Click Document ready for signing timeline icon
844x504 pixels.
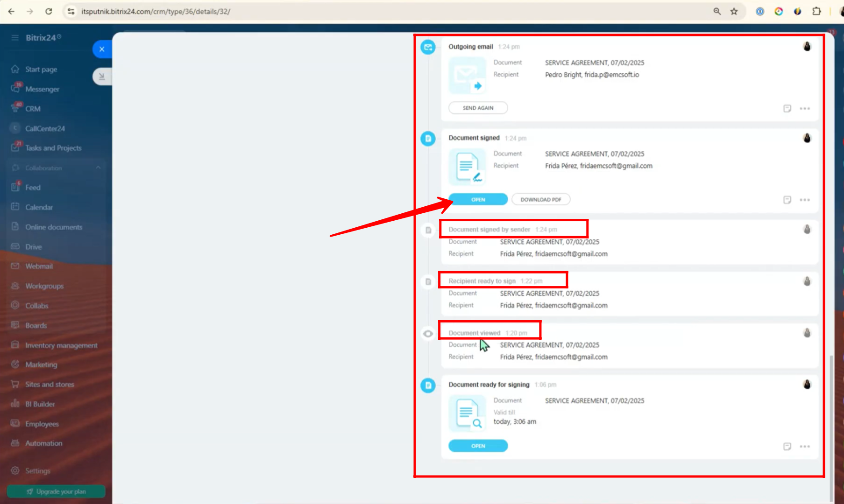428,385
